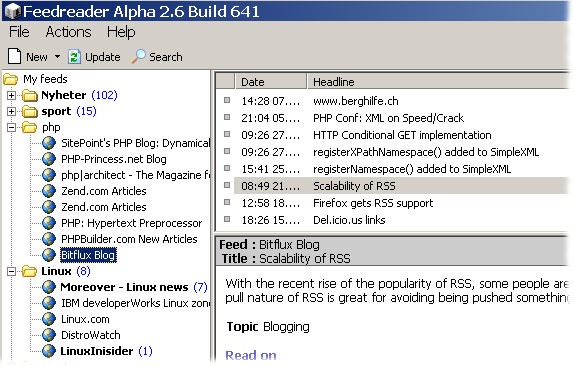Select the My feeds root folder icon
This screenshot has width=574, height=366.
(11, 79)
